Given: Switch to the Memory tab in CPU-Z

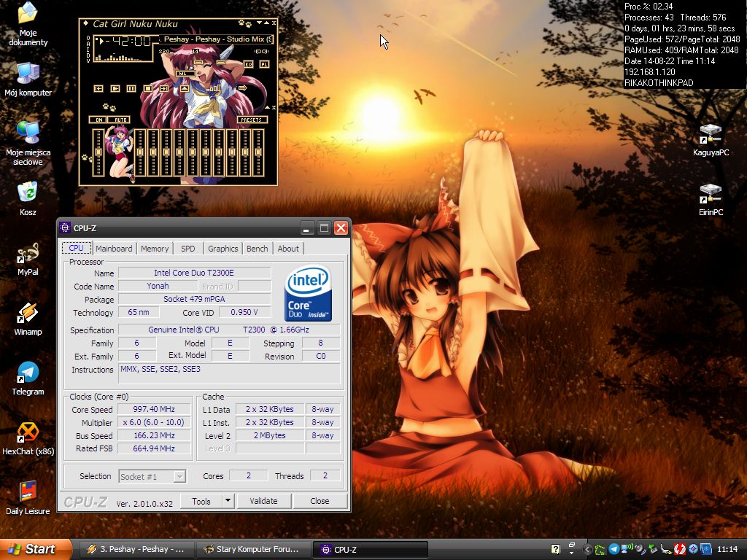Looking at the screenshot, I should coord(155,249).
